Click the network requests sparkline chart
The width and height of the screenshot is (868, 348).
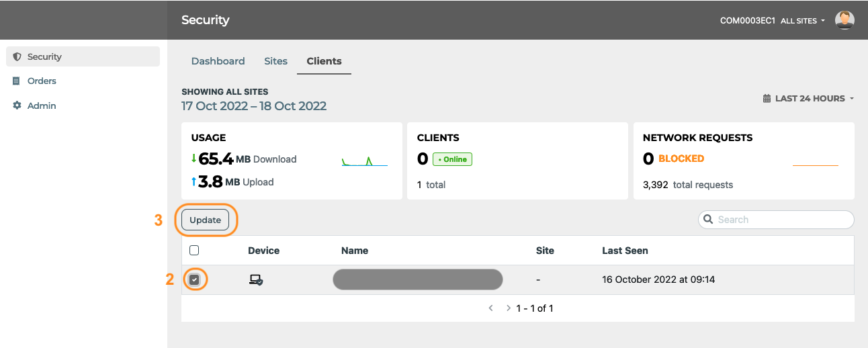[x=816, y=164]
